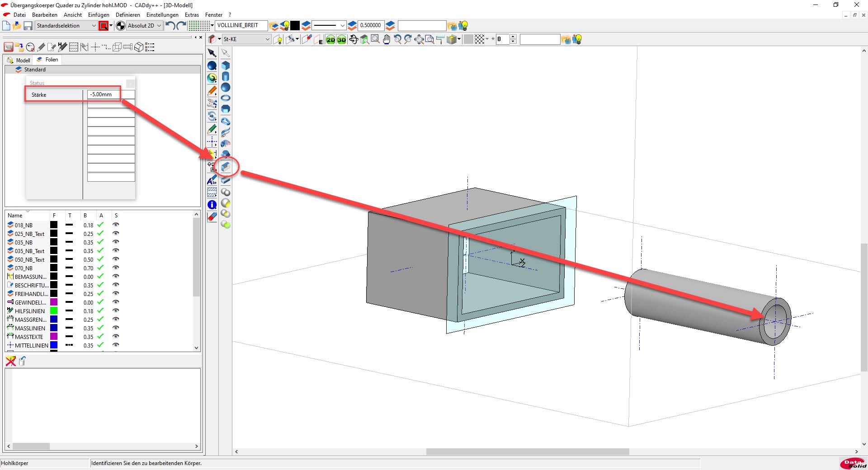Activate the zoom window magnifier

[x=375, y=40]
